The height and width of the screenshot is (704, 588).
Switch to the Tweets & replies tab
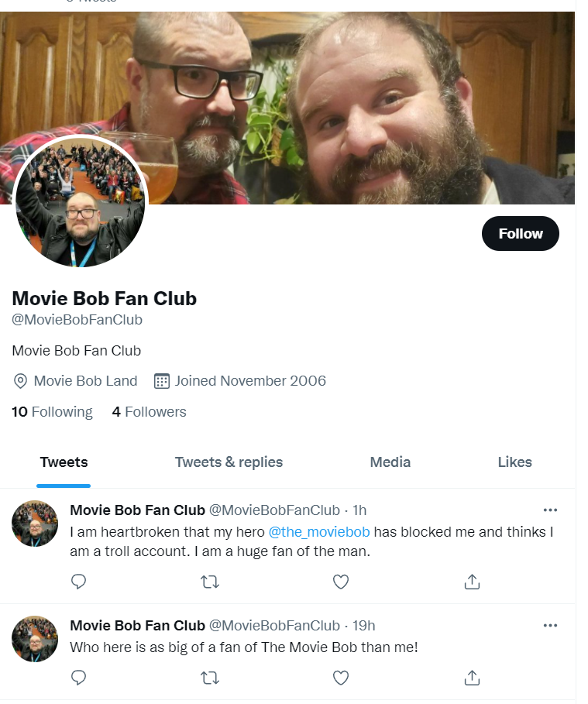229,462
